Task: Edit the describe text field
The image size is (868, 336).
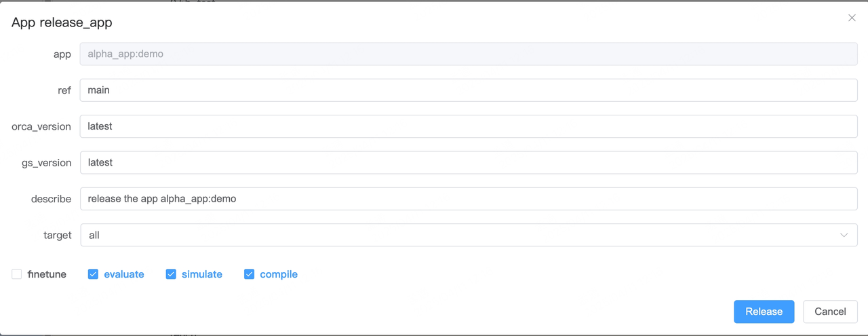Action: (x=468, y=199)
